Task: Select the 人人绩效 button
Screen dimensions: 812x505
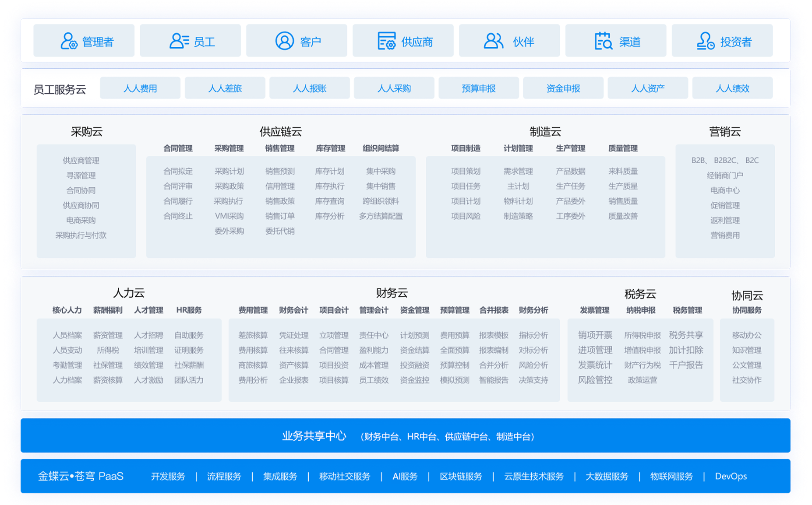Action: [732, 88]
